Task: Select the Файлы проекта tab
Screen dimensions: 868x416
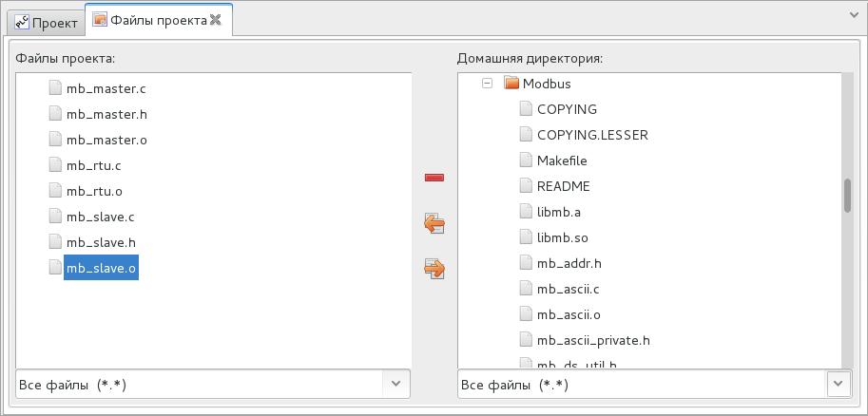Action: [x=158, y=20]
